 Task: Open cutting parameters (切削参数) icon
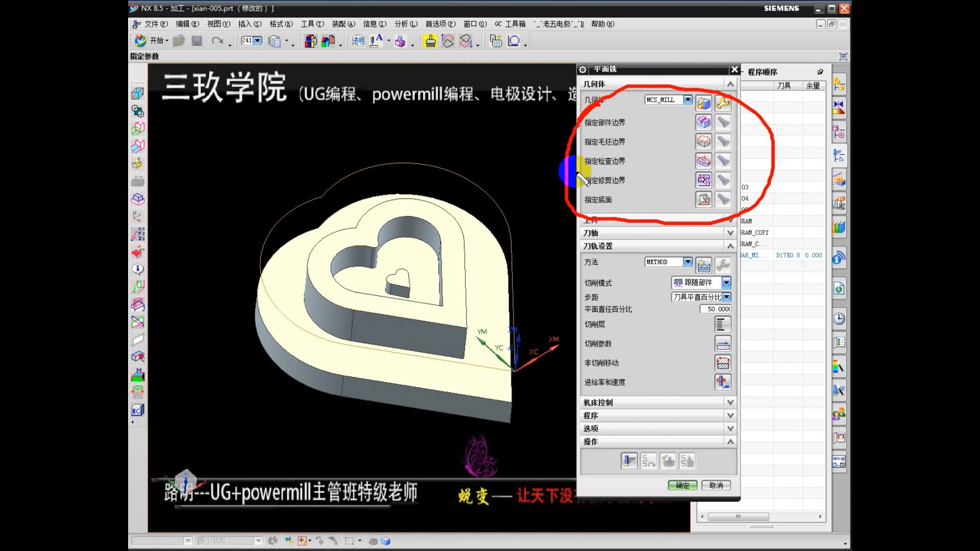click(x=723, y=344)
